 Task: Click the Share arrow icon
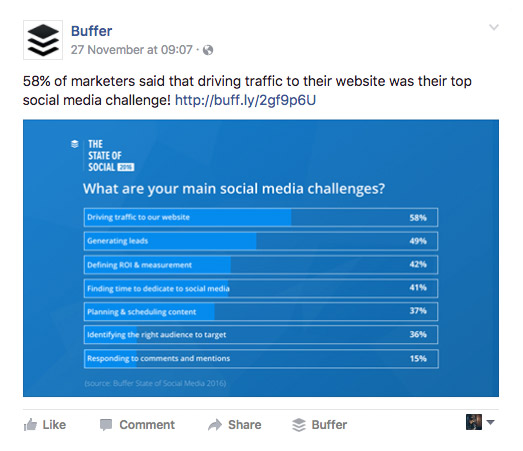click(x=215, y=425)
